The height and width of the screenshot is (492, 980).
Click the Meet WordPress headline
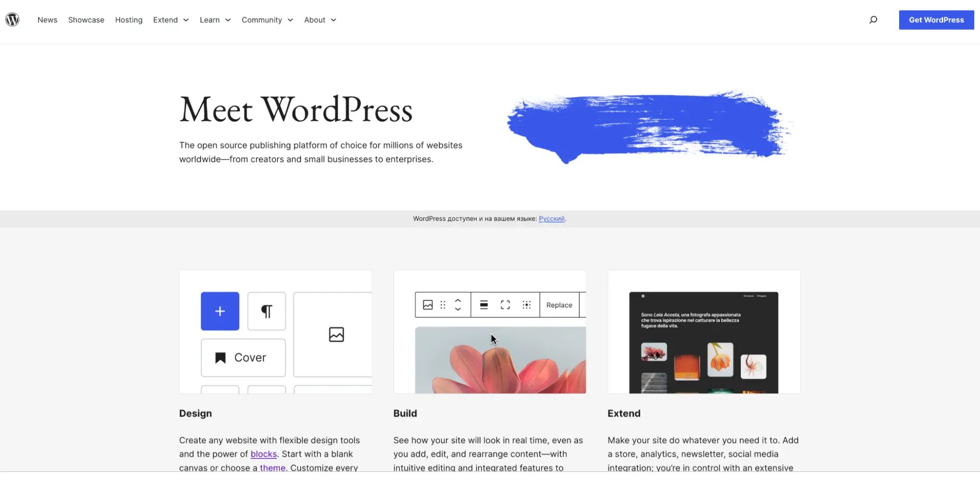tap(296, 109)
